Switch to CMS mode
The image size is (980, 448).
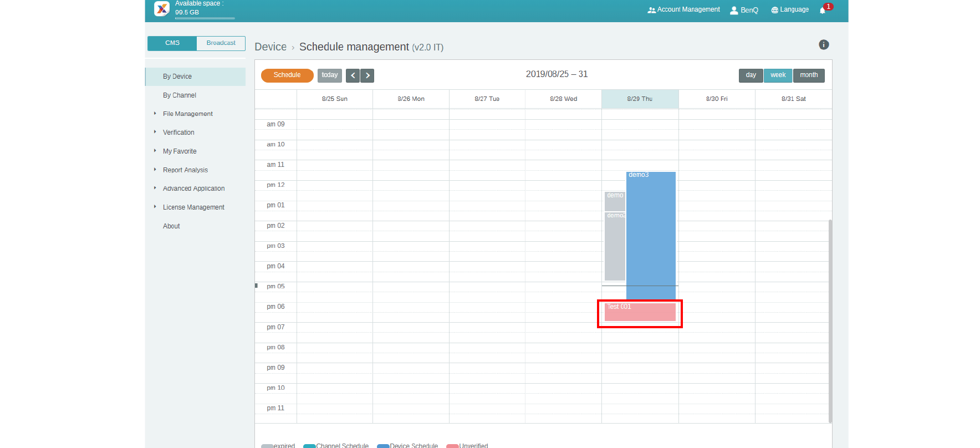click(x=172, y=43)
